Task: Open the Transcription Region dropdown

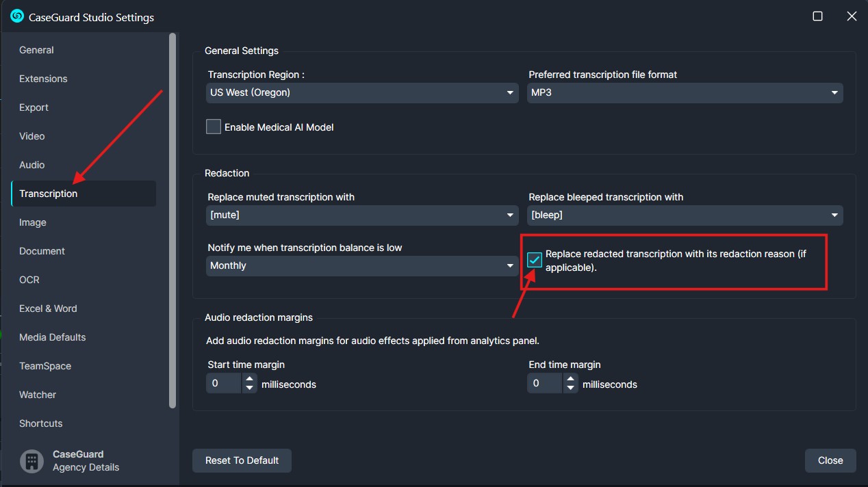Action: [x=362, y=93]
